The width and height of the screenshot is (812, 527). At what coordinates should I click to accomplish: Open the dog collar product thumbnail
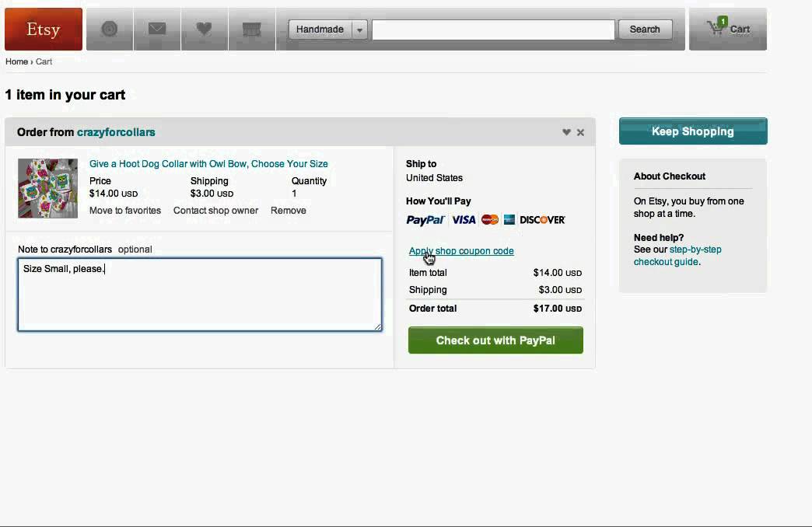click(47, 188)
